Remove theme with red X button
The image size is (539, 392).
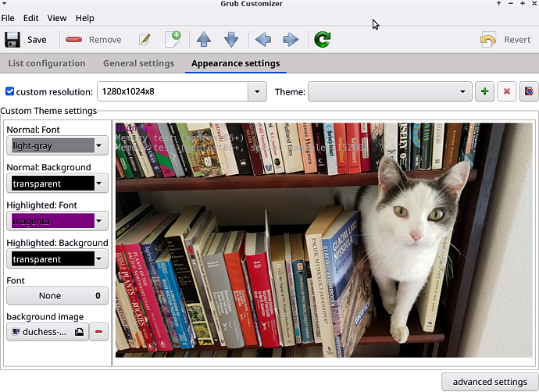point(507,91)
